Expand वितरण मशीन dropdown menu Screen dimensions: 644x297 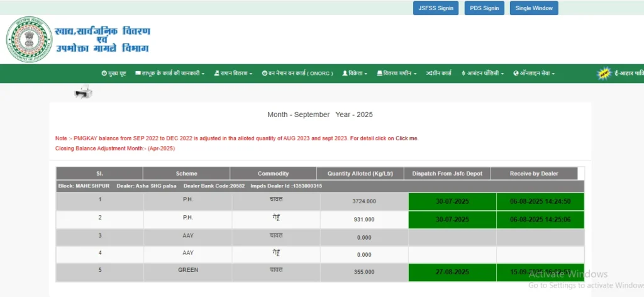pyautogui.click(x=397, y=74)
